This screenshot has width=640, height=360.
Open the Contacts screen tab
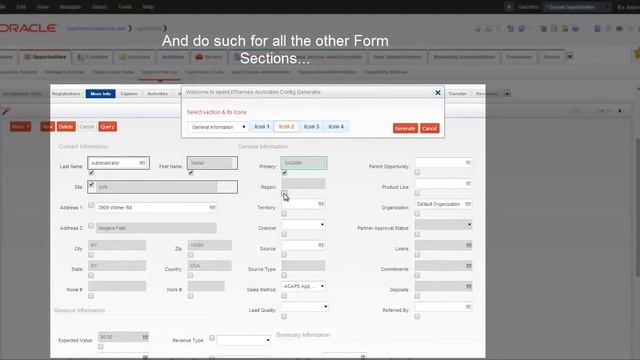tap(93, 57)
